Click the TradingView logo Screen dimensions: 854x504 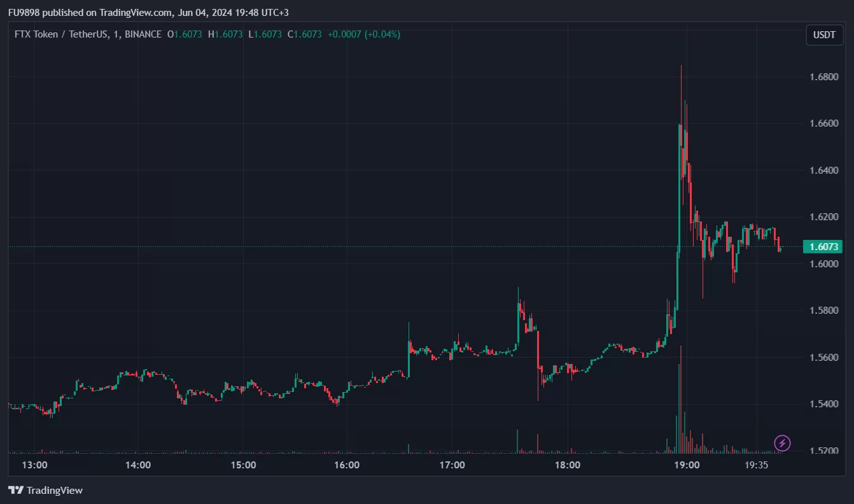(45, 490)
